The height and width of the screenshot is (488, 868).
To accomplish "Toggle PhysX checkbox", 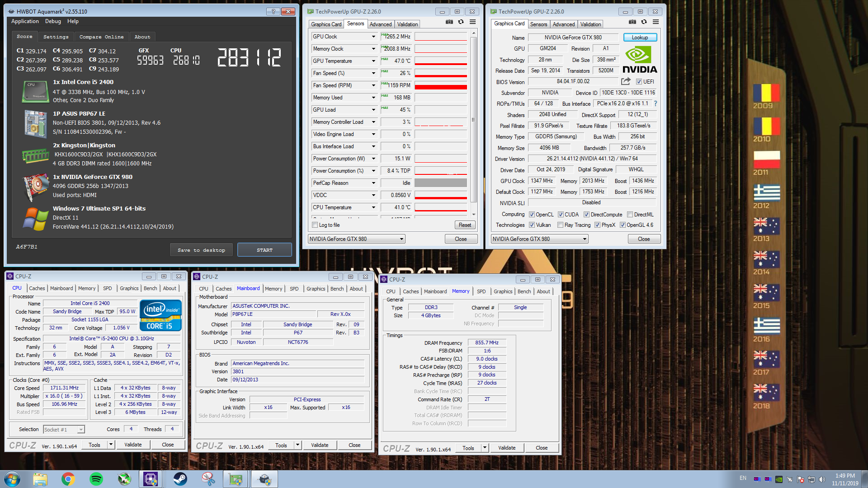I will (597, 225).
